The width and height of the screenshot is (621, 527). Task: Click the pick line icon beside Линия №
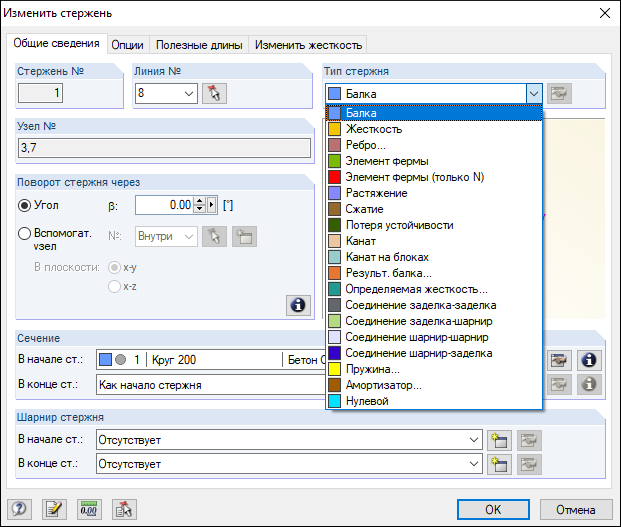pos(214,93)
